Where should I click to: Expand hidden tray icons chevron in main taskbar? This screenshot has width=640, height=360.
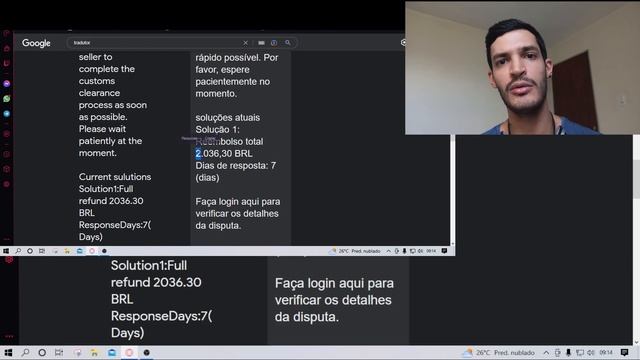click(546, 353)
